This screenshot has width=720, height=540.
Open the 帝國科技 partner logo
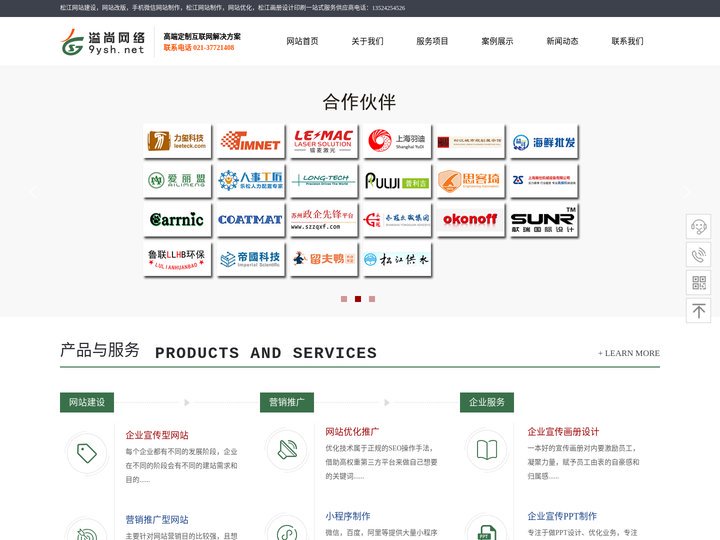251,259
